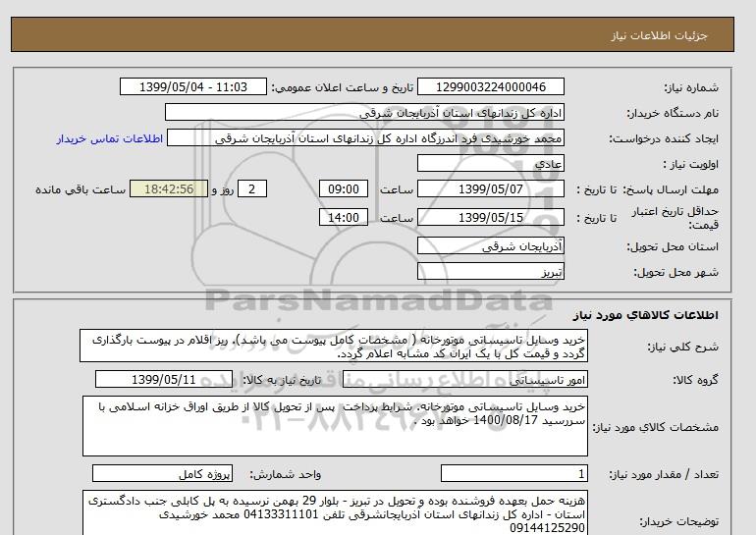Click the label گروه کالا
This screenshot has width=756, height=535.
click(696, 380)
